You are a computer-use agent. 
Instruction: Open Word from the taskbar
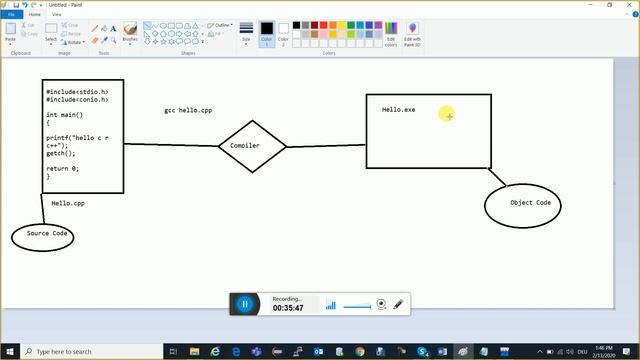click(x=442, y=351)
